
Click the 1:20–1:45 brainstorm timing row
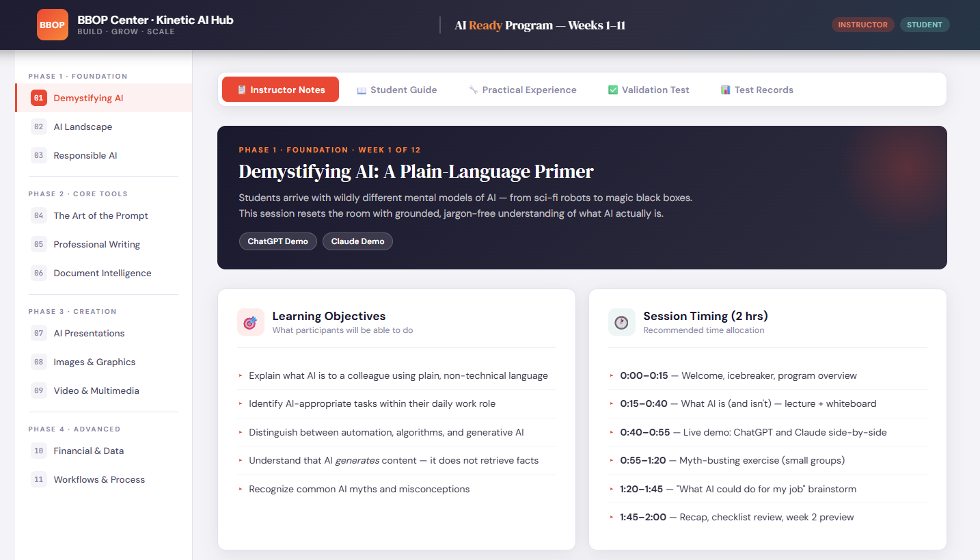[x=767, y=489]
